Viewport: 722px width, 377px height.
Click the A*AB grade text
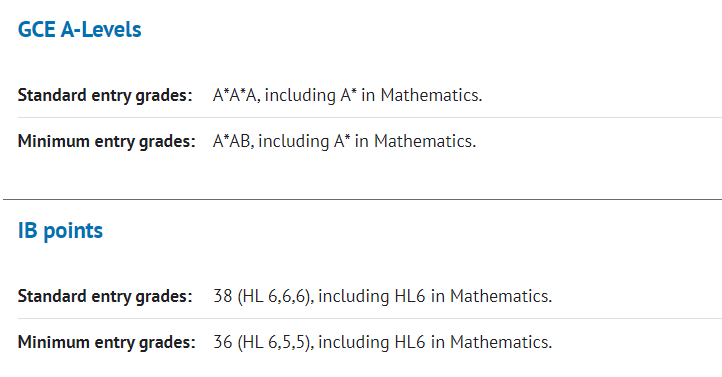(x=231, y=141)
